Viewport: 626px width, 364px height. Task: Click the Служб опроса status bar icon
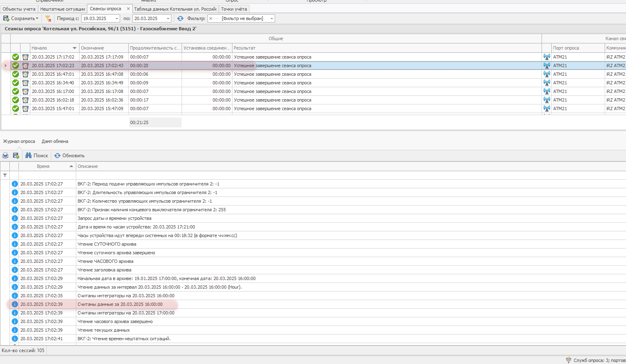click(569, 360)
